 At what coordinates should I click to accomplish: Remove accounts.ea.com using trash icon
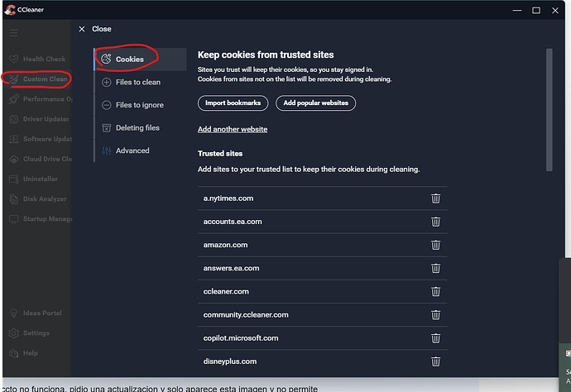click(x=436, y=222)
